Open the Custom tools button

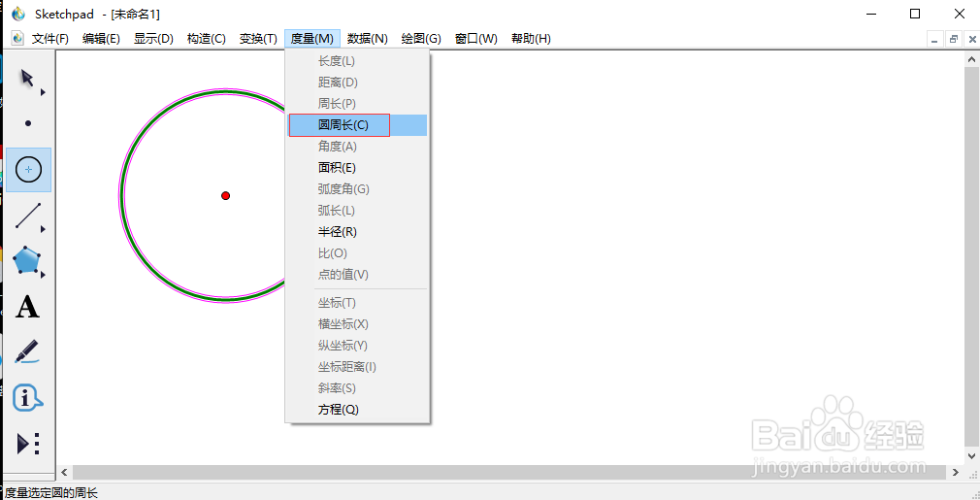pos(27,443)
